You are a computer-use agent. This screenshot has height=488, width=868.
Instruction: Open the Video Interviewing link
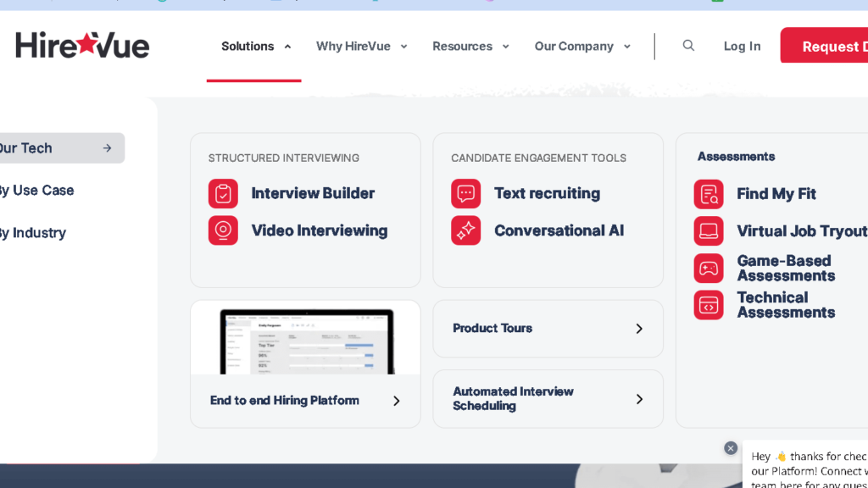tap(320, 230)
